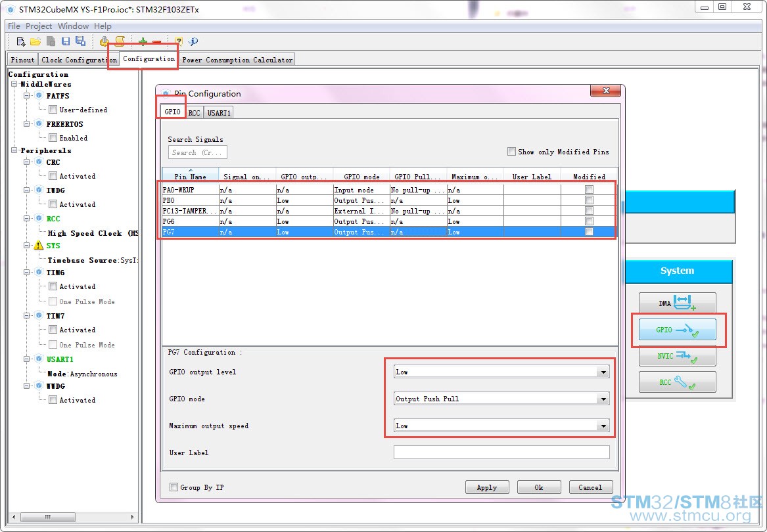Image resolution: width=767 pixels, height=532 pixels.
Task: Click the Search Signals input field
Action: pyautogui.click(x=198, y=152)
